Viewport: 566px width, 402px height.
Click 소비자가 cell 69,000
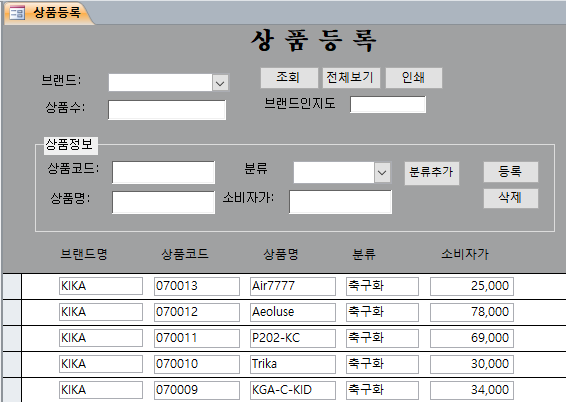[472, 338]
